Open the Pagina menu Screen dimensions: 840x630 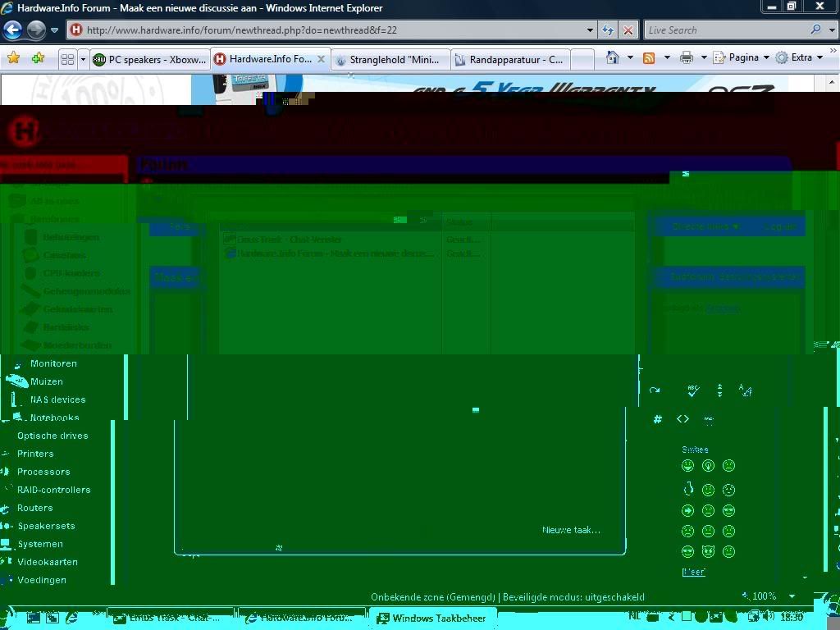click(742, 57)
